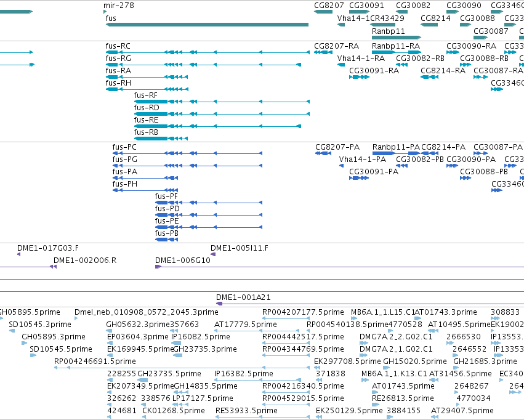Click the CG8207-RA transcript
524x420 pixels.
pyautogui.click(x=323, y=52)
